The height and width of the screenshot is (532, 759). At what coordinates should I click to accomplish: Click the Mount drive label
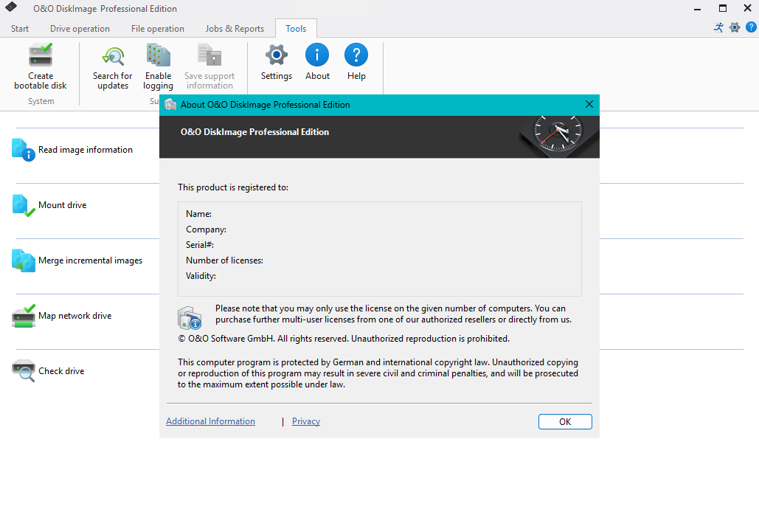pos(63,205)
